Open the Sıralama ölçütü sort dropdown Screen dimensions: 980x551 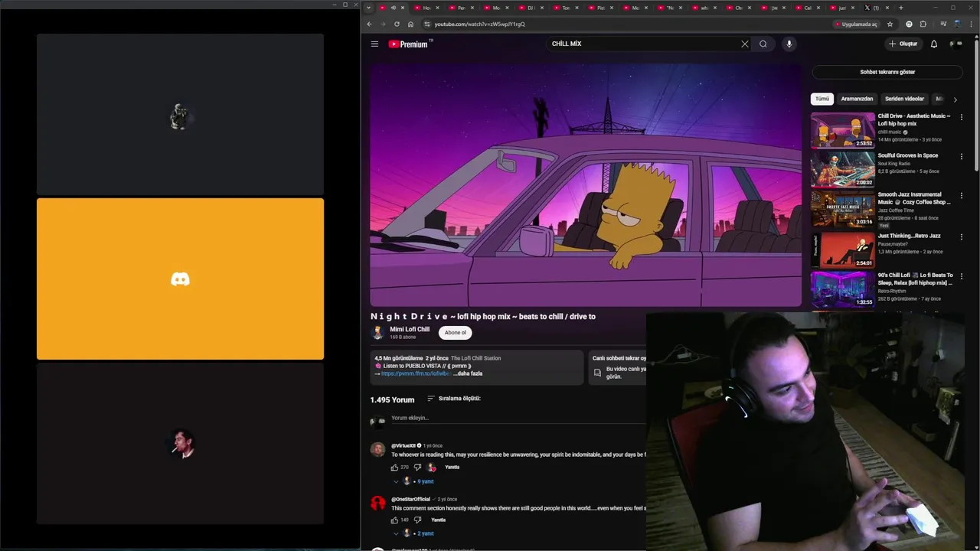(x=454, y=399)
